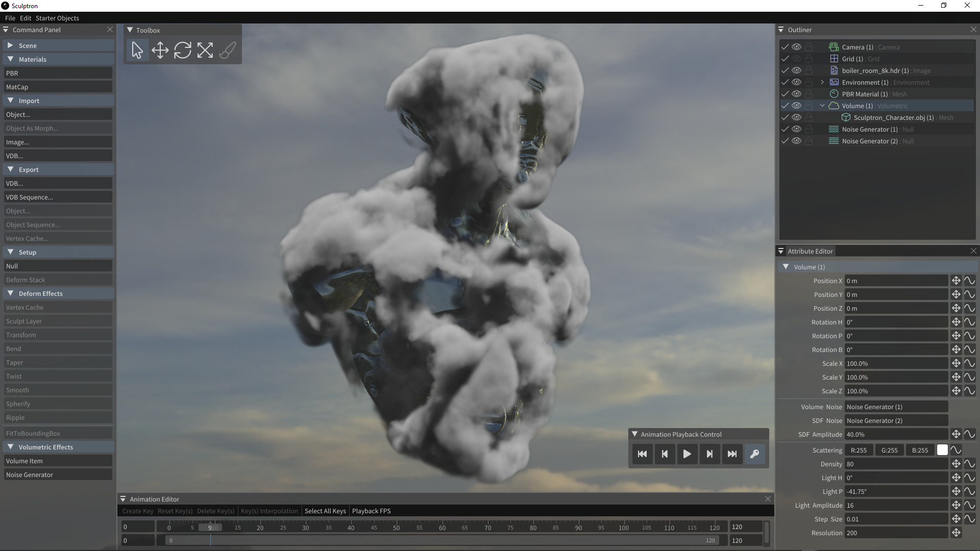
Task: Hide the Camera (1) with eye icon
Action: [796, 47]
